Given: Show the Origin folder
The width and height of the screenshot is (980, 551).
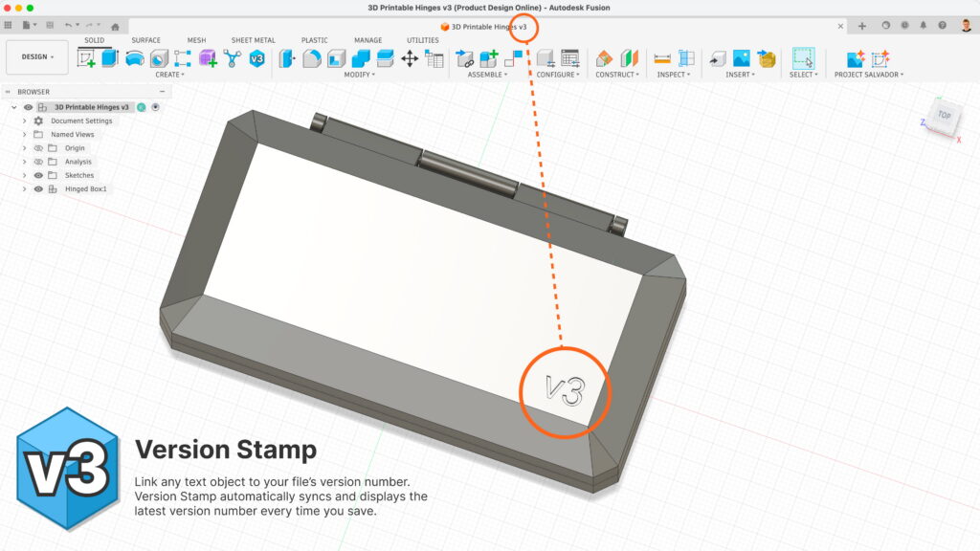Looking at the screenshot, I should [38, 148].
